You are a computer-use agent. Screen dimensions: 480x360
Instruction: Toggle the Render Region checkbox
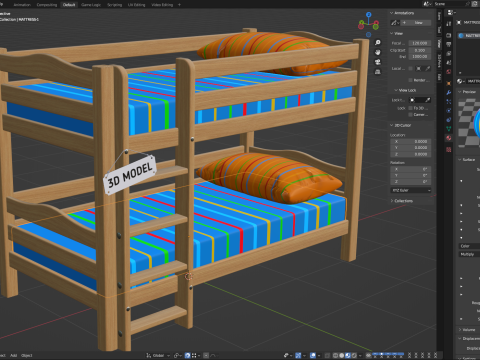coord(410,80)
